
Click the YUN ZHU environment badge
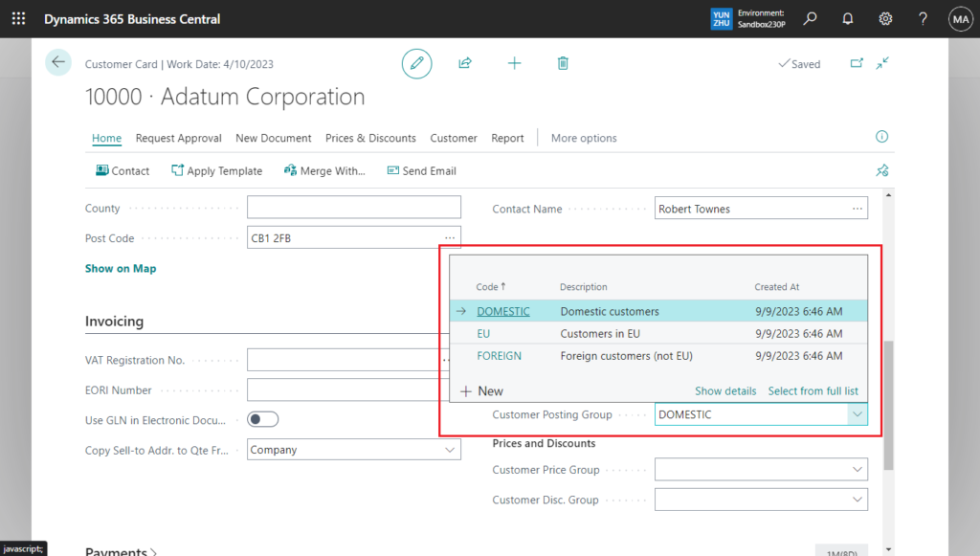(x=722, y=19)
